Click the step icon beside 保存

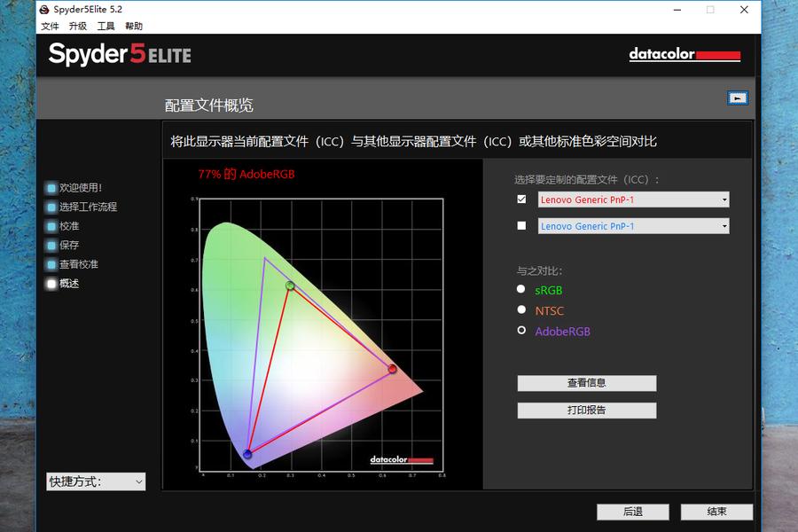pyautogui.click(x=51, y=246)
